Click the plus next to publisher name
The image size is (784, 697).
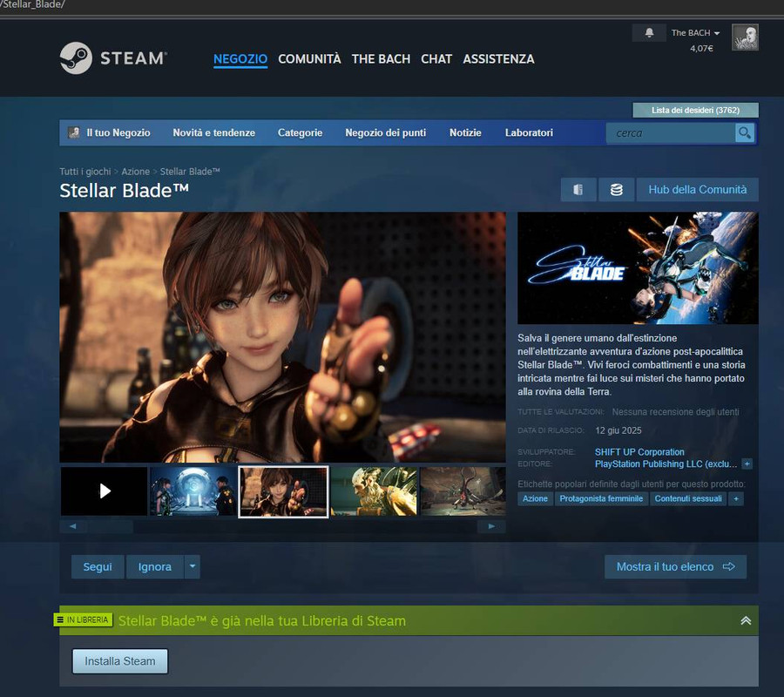pos(747,464)
